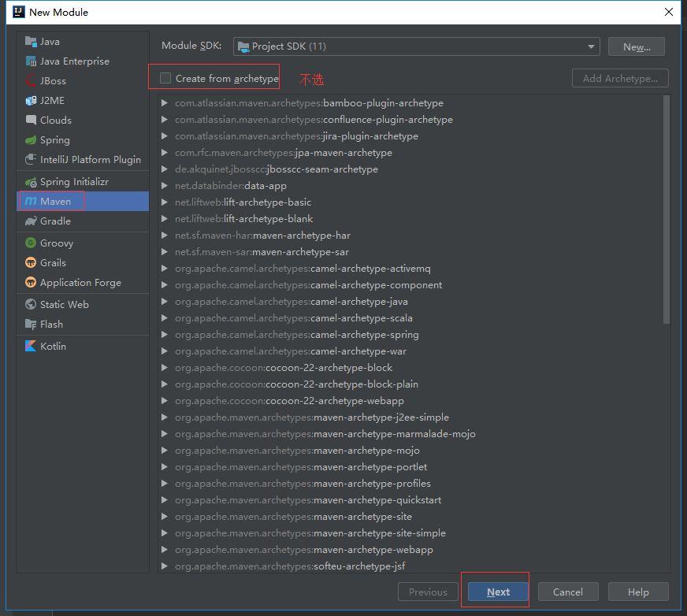
Task: Select maven-archetype-profiles row
Action: coord(411,483)
